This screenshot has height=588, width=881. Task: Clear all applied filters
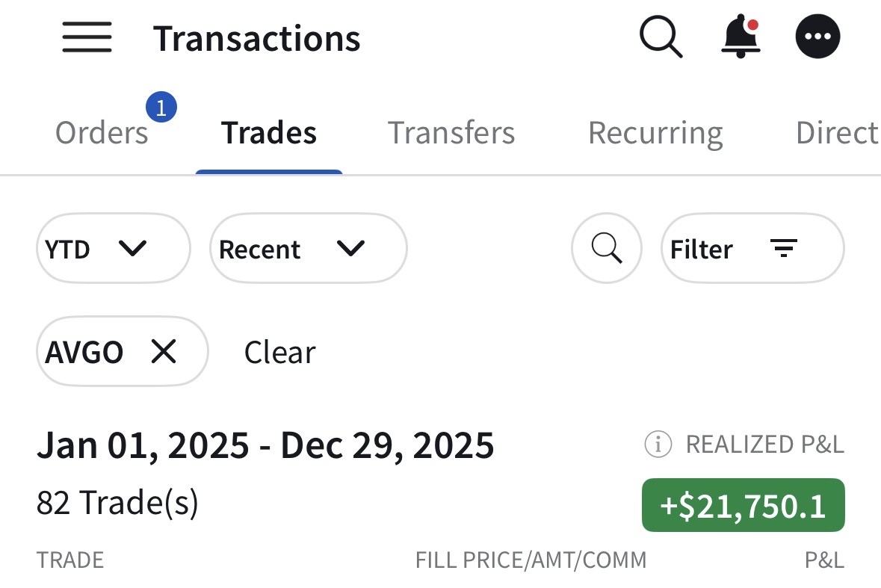[279, 352]
